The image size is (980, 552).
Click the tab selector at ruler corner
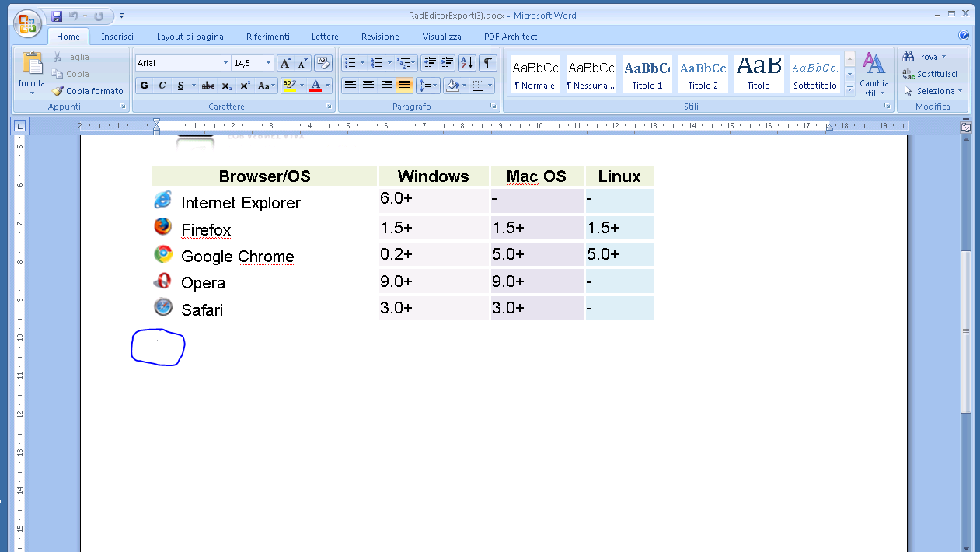pyautogui.click(x=20, y=126)
